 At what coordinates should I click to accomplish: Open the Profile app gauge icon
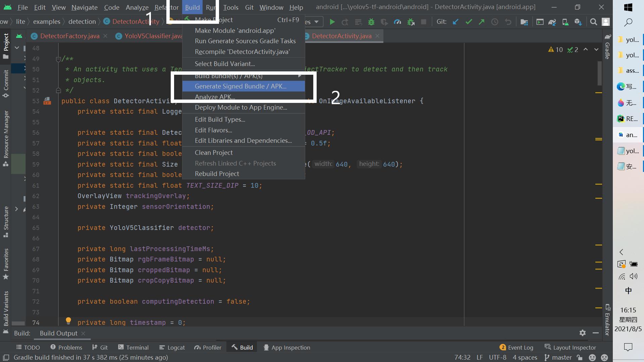coord(397,22)
